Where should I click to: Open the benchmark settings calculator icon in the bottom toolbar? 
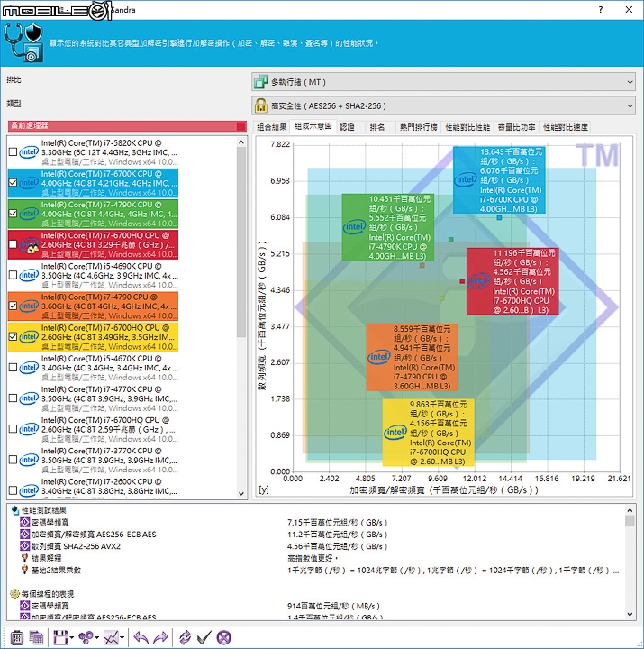[x=17, y=637]
